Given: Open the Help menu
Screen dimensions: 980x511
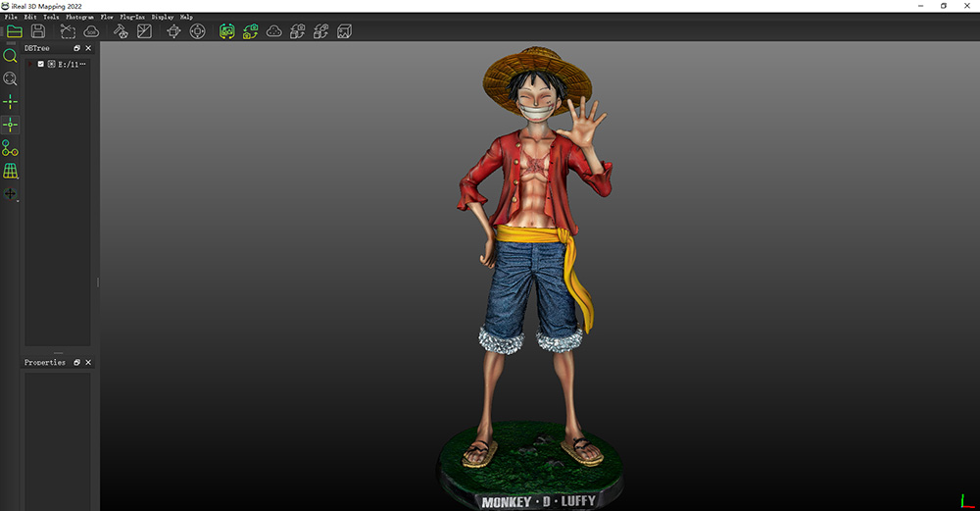Looking at the screenshot, I should tap(186, 17).
